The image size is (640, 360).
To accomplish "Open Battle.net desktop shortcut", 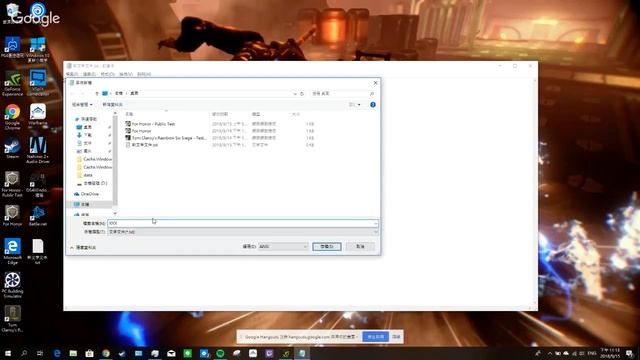I will pos(38,216).
